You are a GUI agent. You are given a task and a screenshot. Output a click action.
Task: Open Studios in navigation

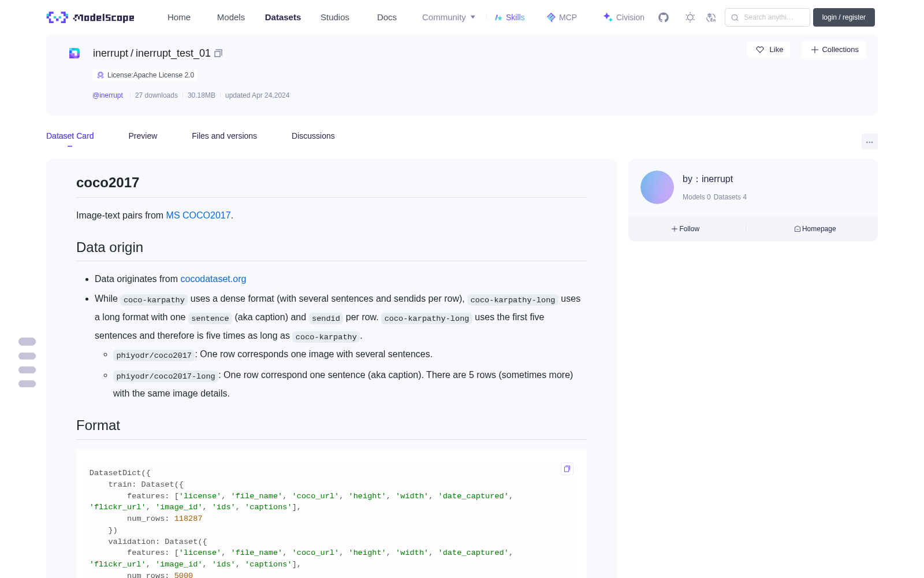coord(335,17)
